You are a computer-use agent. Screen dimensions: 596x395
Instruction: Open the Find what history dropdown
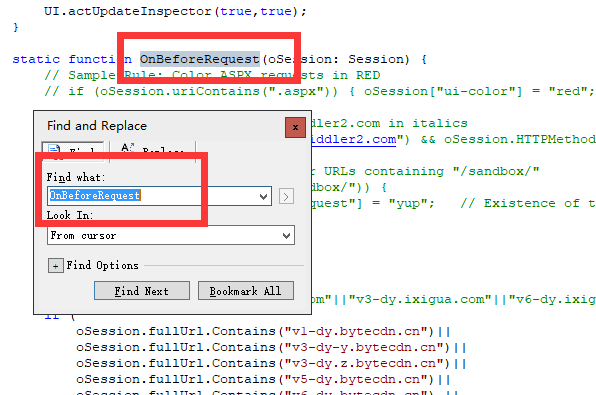coord(263,196)
